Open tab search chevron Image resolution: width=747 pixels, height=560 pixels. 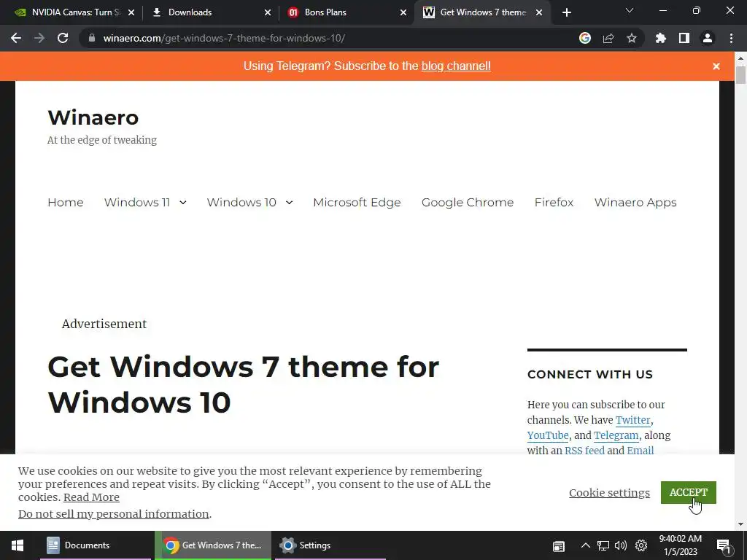tap(630, 10)
